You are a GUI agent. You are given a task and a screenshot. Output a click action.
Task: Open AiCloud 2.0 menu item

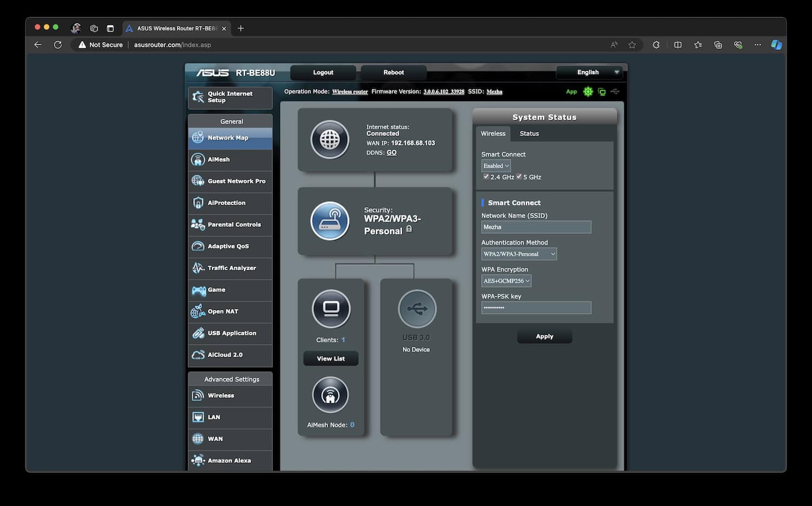tap(230, 355)
